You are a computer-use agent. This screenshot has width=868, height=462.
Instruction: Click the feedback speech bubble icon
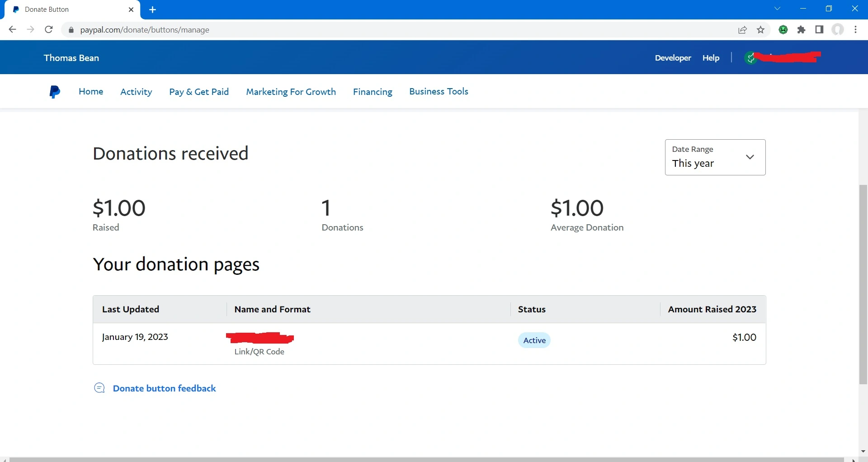pyautogui.click(x=99, y=388)
